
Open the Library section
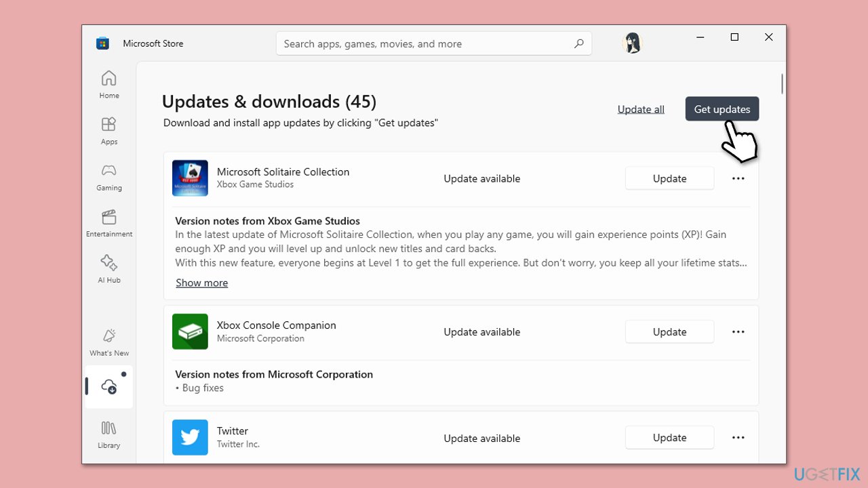coord(108,434)
